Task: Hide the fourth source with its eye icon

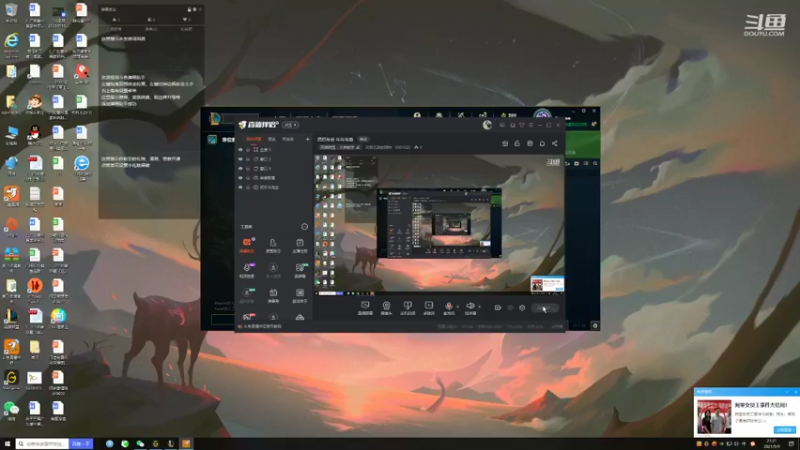Action: coord(241,178)
